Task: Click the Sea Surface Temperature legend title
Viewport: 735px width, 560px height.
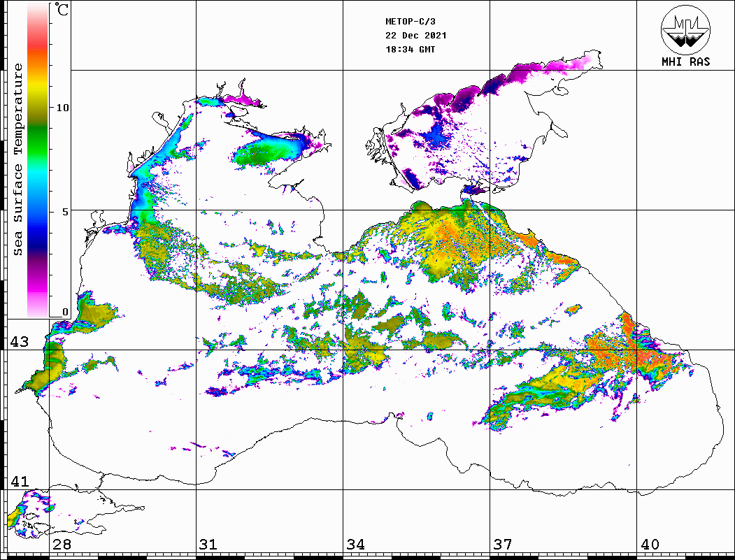Action: tap(17, 159)
